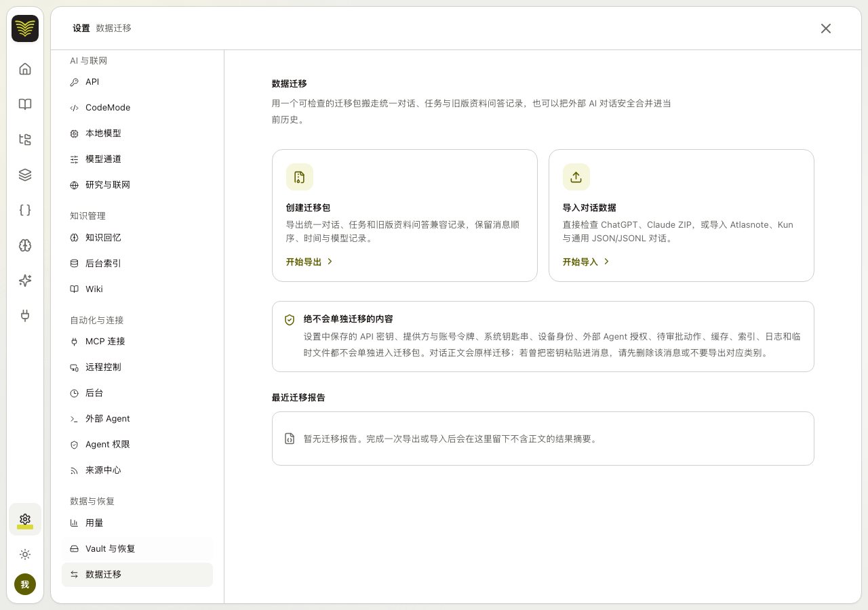Open Wiki settings
This screenshot has width=868, height=610.
(x=137, y=289)
